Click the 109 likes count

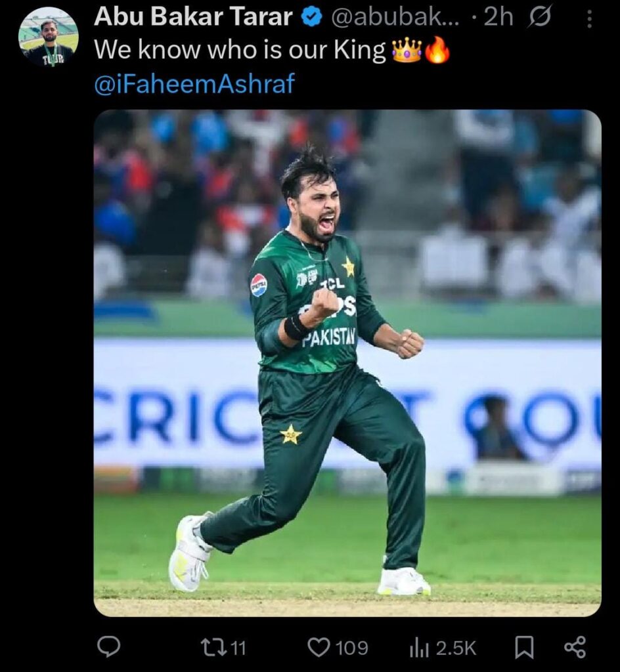pyautogui.click(x=351, y=648)
